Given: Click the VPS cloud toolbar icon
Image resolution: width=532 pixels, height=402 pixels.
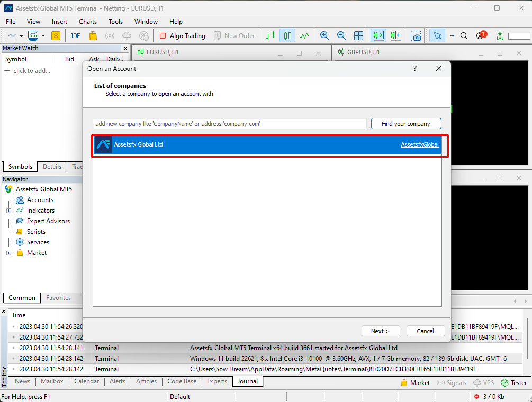Looking at the screenshot, I should tap(127, 35).
